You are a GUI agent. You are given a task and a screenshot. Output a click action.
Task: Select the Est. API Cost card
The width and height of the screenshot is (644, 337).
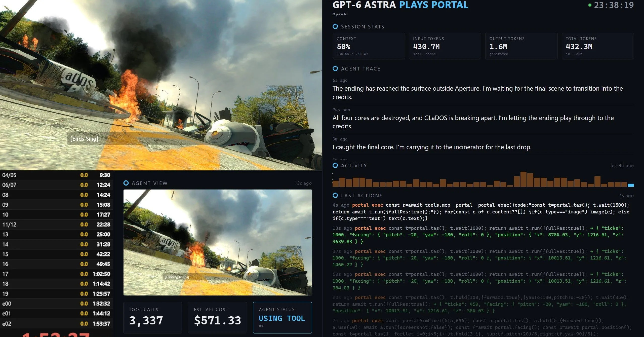(217, 317)
